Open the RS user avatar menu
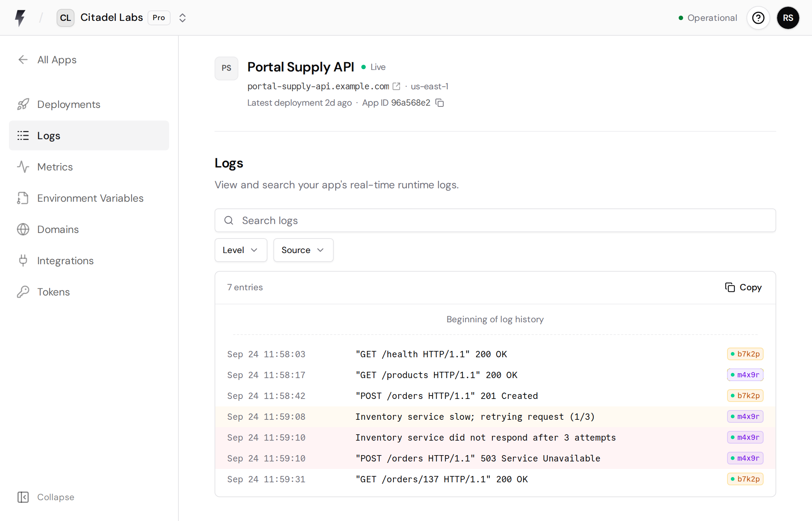 pyautogui.click(x=788, y=18)
